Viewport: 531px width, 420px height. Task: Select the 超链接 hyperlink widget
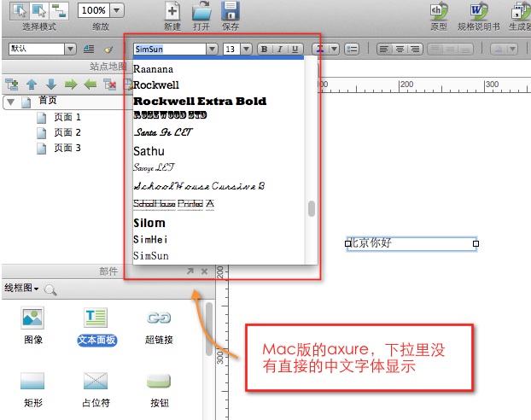point(159,319)
